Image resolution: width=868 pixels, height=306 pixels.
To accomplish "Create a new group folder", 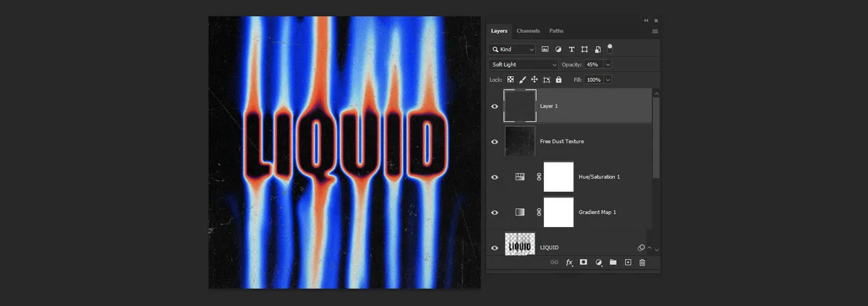I will pos(613,262).
